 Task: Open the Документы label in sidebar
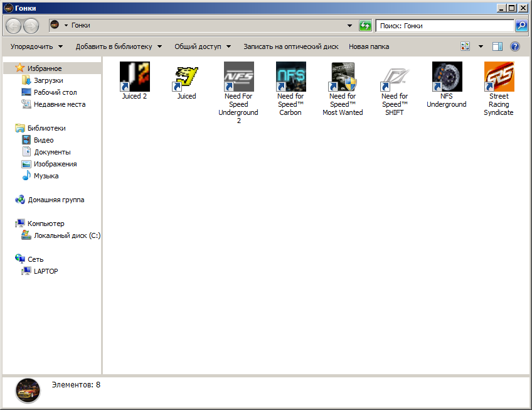52,152
